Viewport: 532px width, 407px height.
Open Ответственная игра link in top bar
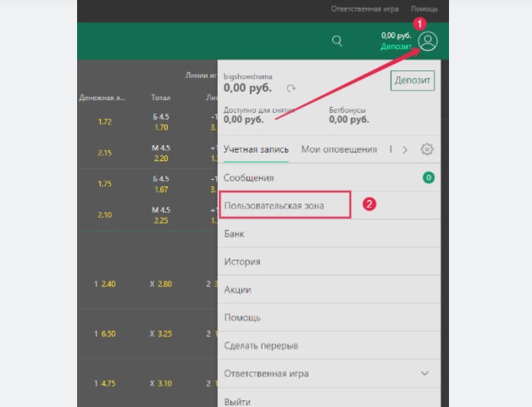(365, 9)
